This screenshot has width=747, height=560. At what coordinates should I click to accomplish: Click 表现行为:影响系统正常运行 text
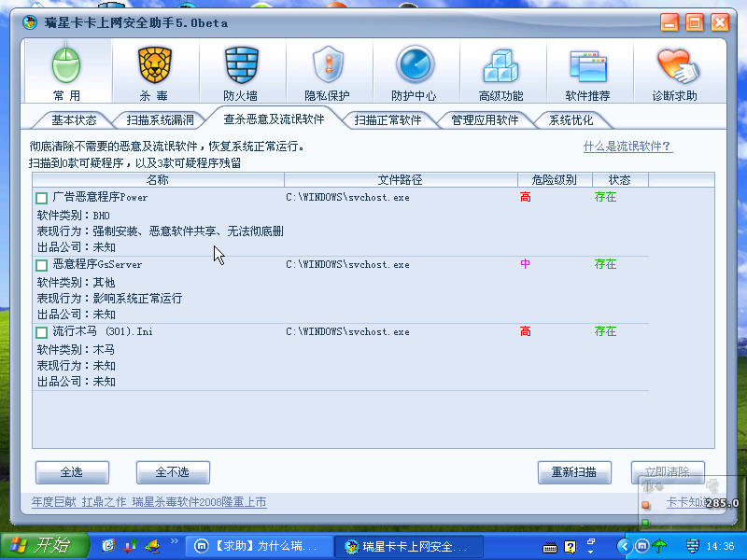pos(109,299)
